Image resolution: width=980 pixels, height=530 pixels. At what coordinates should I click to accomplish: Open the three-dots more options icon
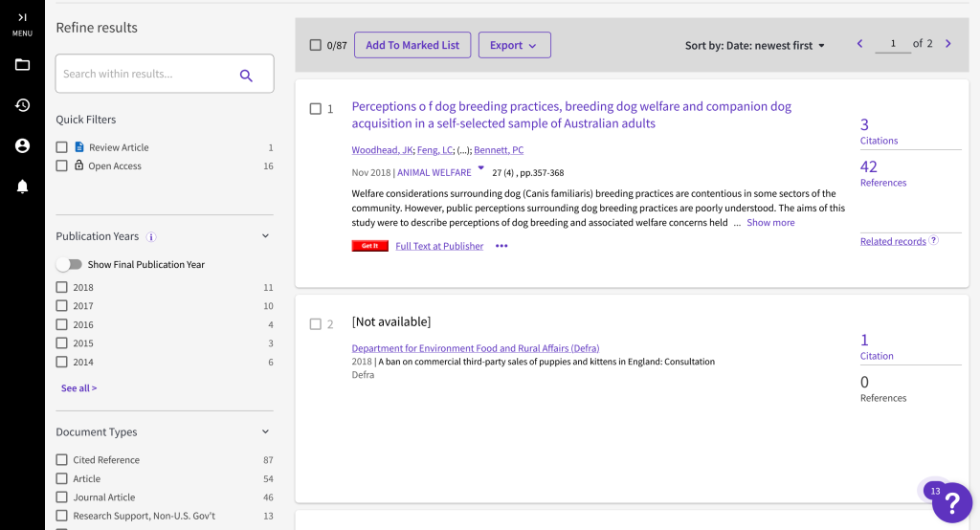pos(501,246)
